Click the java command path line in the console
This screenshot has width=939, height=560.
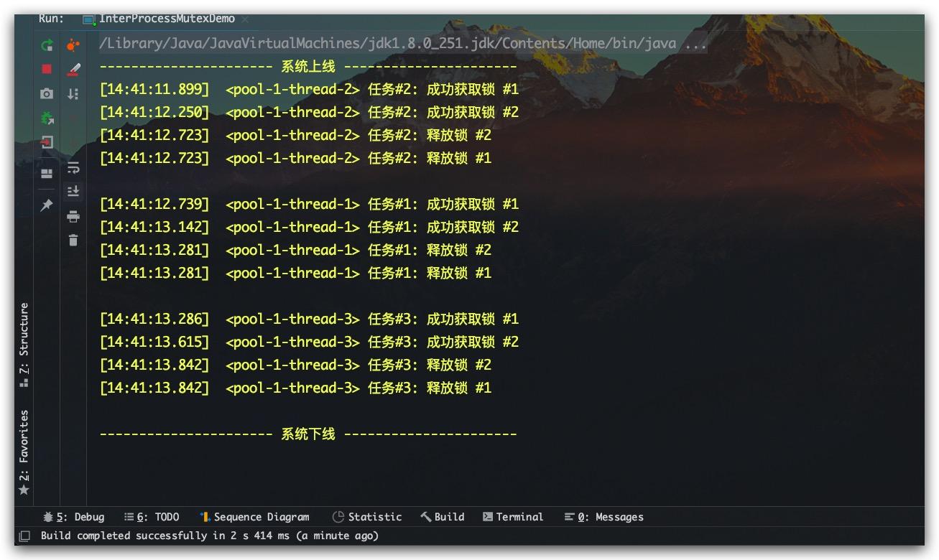tap(403, 43)
